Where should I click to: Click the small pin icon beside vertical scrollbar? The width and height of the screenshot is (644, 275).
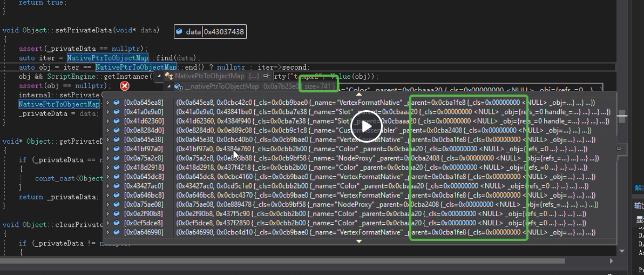point(620,149)
